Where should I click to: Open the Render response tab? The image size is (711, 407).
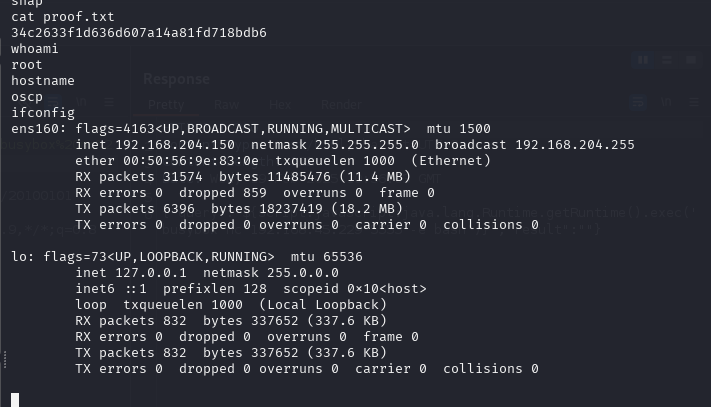[x=341, y=105]
